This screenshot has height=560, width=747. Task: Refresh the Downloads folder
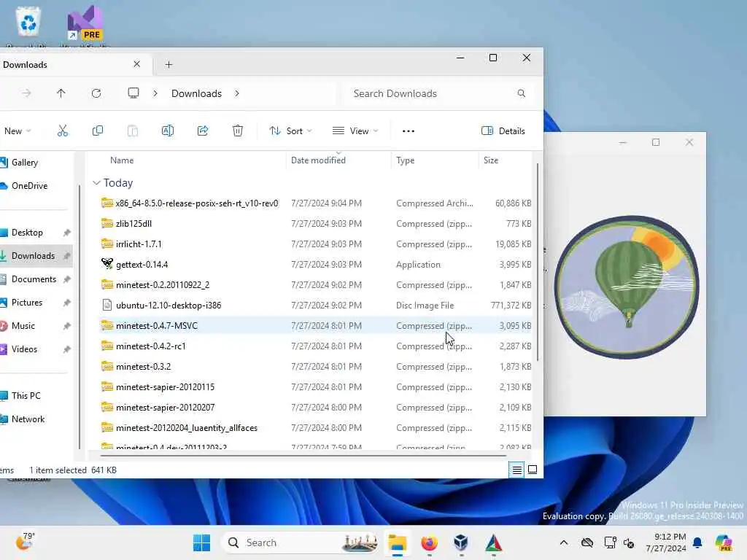[96, 93]
